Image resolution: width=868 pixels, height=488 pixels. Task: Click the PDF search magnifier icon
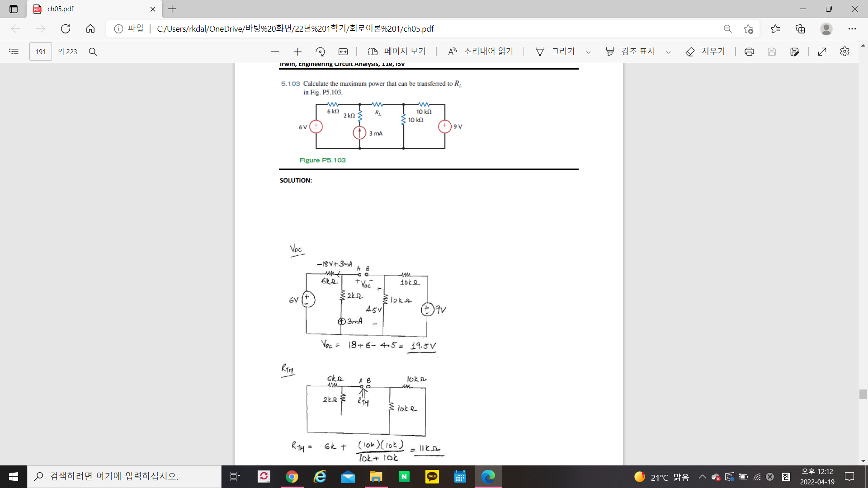pos(93,52)
